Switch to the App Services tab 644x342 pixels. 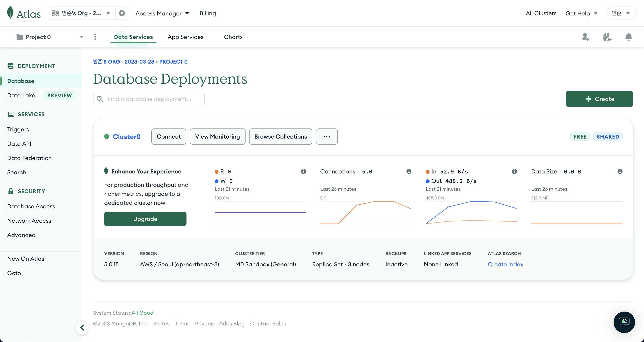[x=186, y=37]
